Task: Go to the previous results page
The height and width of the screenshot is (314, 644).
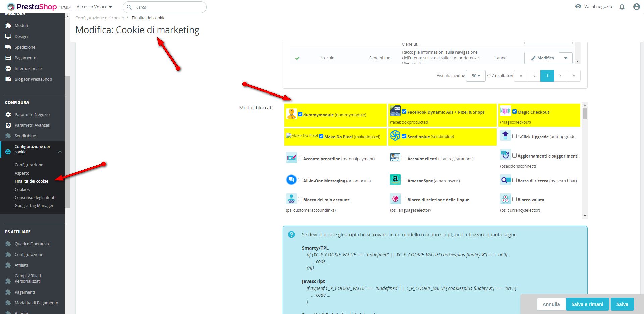Action: tap(534, 76)
